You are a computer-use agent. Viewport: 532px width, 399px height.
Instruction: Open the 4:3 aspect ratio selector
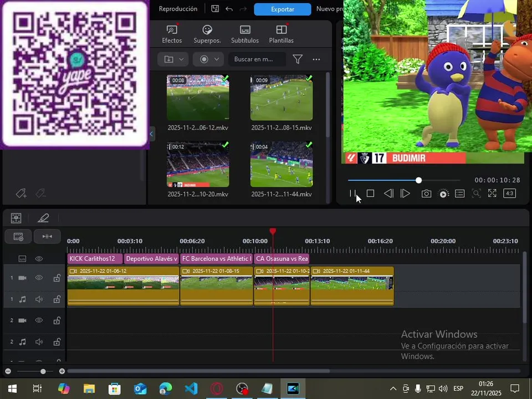(510, 193)
